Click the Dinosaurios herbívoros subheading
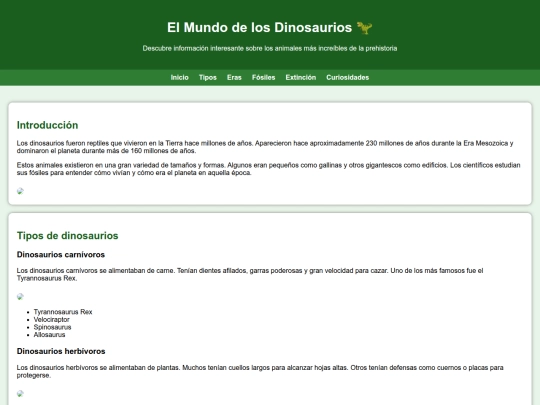 point(61,351)
